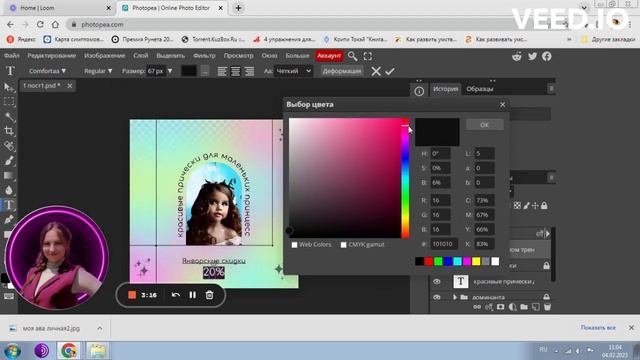Screen dimensions: 640x360
Task: Open the Слой menu
Action: 141,56
